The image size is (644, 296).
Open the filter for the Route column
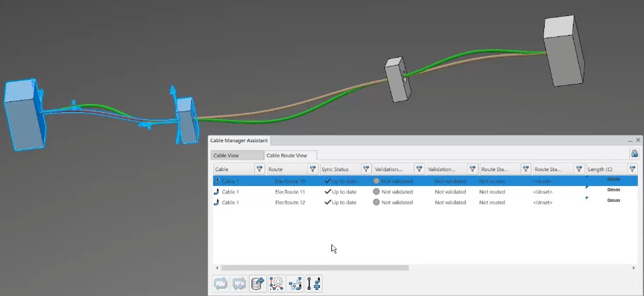(313, 169)
